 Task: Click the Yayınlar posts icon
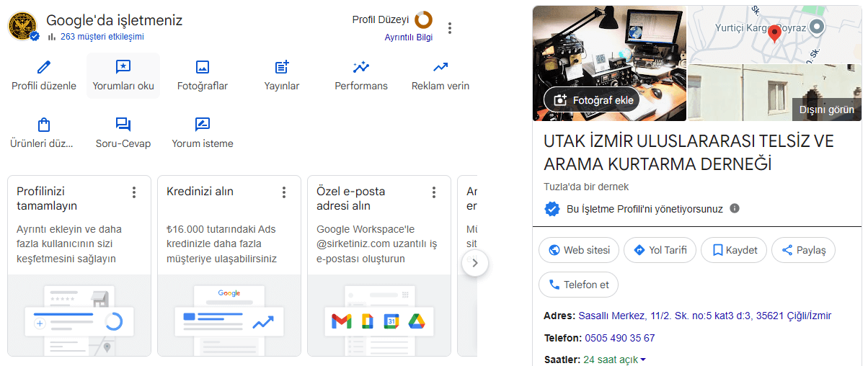(282, 67)
